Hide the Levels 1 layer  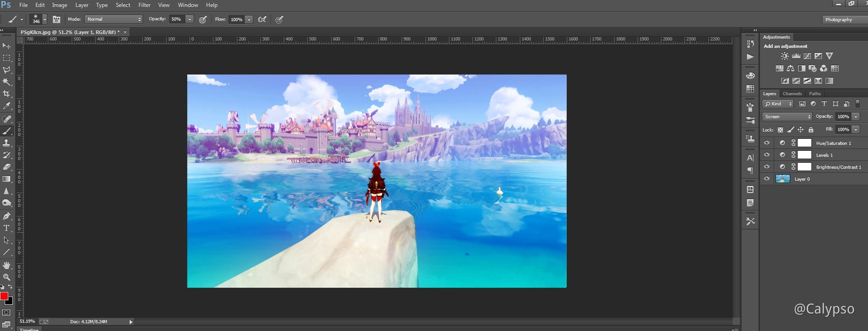(767, 155)
